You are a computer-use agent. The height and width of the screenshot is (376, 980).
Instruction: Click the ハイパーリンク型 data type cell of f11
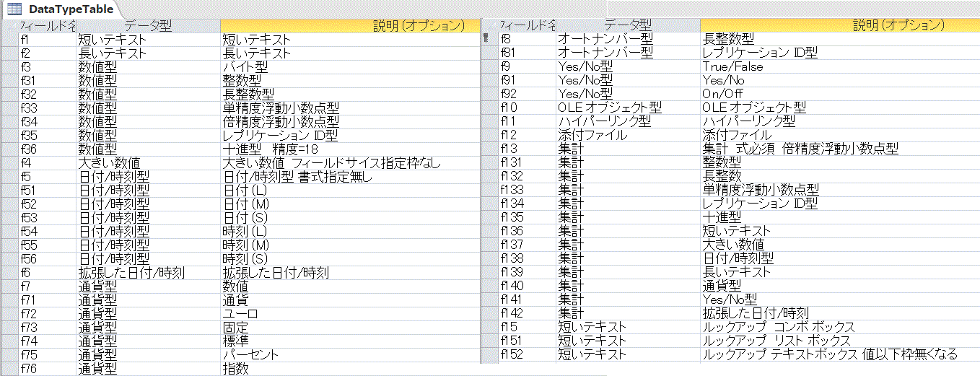(x=628, y=121)
